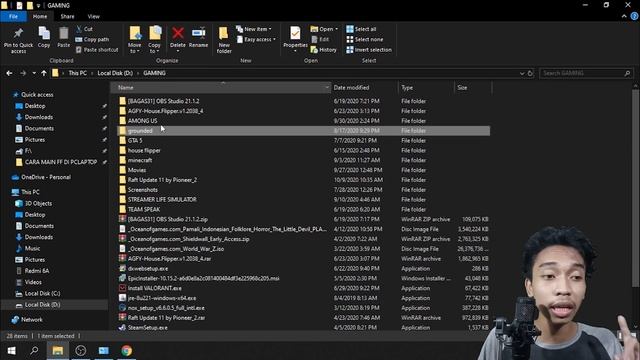Select Network in navigation pane
The width and height of the screenshot is (640, 360).
coord(31,320)
